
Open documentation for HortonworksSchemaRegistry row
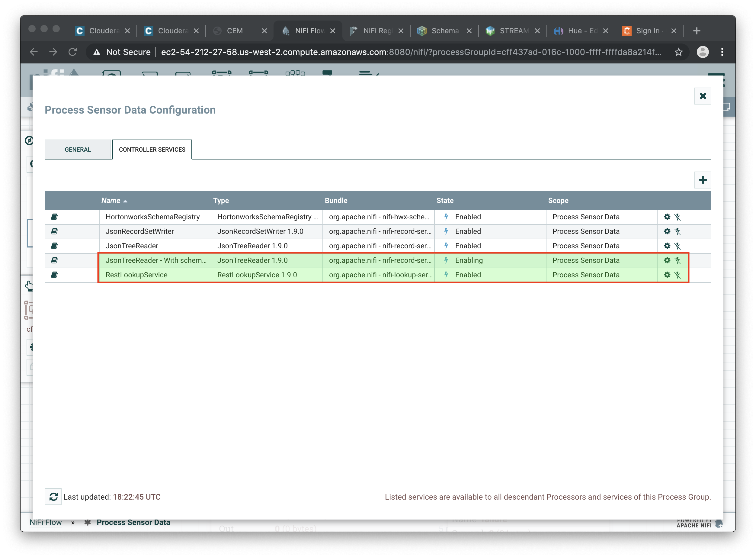[x=54, y=217]
